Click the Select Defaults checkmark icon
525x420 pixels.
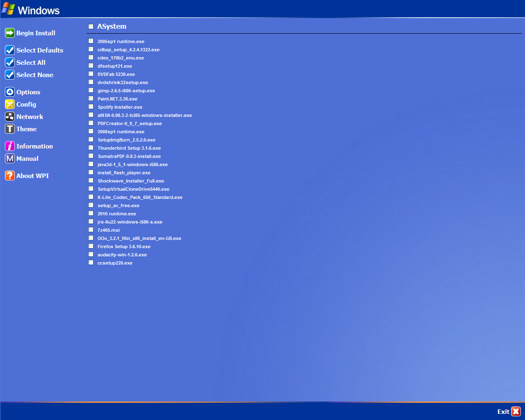coord(10,50)
